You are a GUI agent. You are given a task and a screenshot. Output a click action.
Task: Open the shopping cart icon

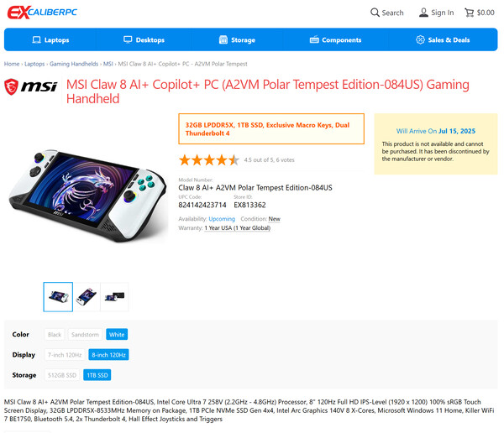pyautogui.click(x=470, y=13)
